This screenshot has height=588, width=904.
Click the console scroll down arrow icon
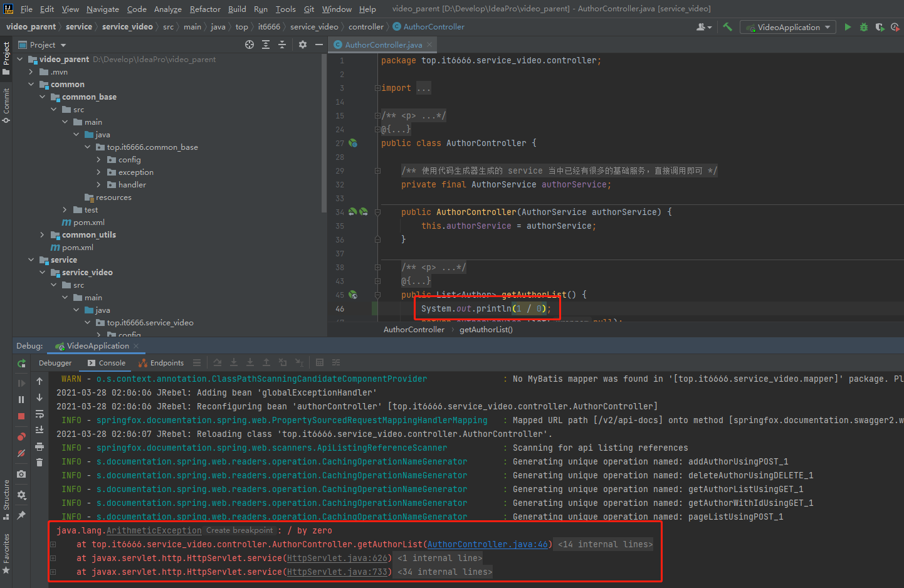pyautogui.click(x=39, y=397)
